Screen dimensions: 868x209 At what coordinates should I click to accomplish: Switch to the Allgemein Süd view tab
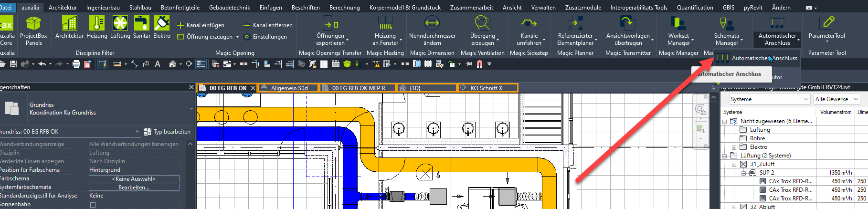[289, 88]
